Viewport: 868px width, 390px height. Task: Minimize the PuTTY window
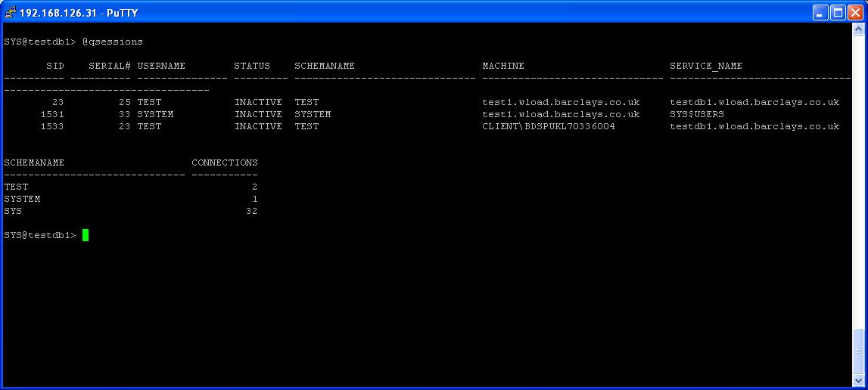click(x=820, y=12)
